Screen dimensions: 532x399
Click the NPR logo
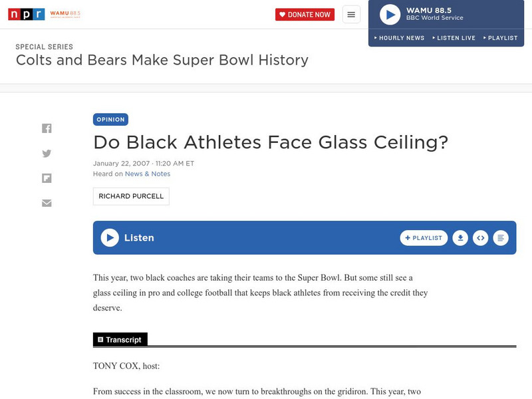pos(27,14)
